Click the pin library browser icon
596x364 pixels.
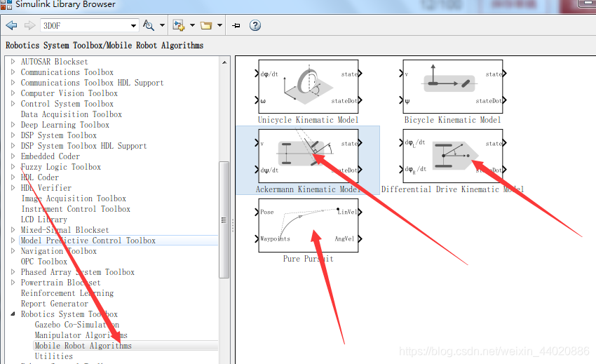click(x=236, y=25)
